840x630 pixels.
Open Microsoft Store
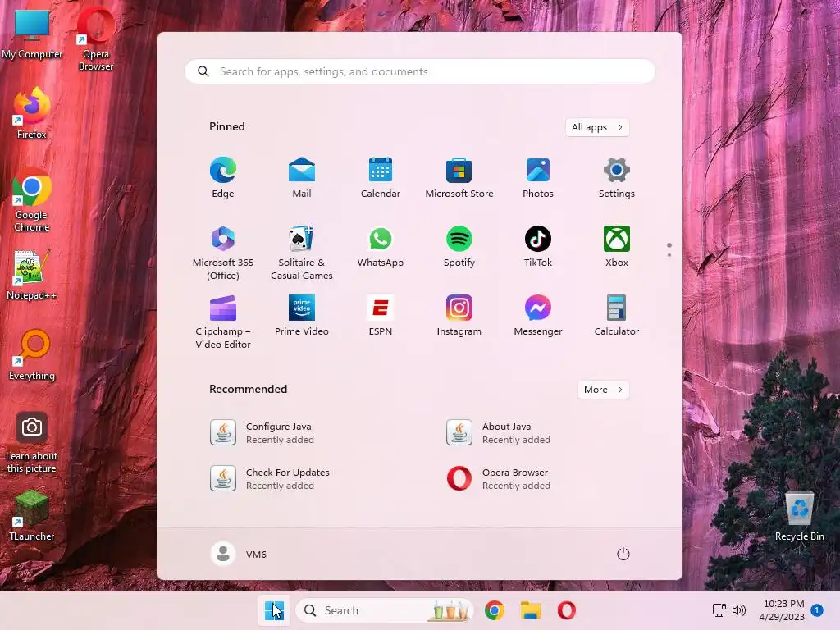pyautogui.click(x=459, y=178)
